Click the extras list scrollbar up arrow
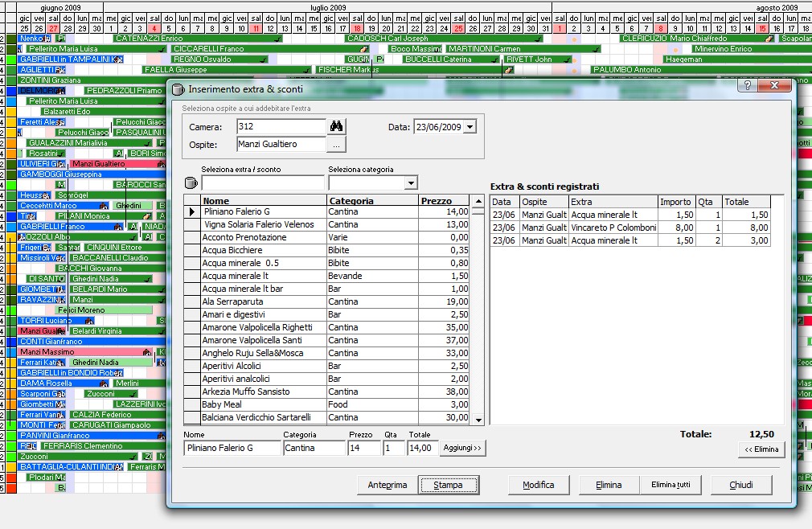The height and width of the screenshot is (529, 812). [x=478, y=201]
